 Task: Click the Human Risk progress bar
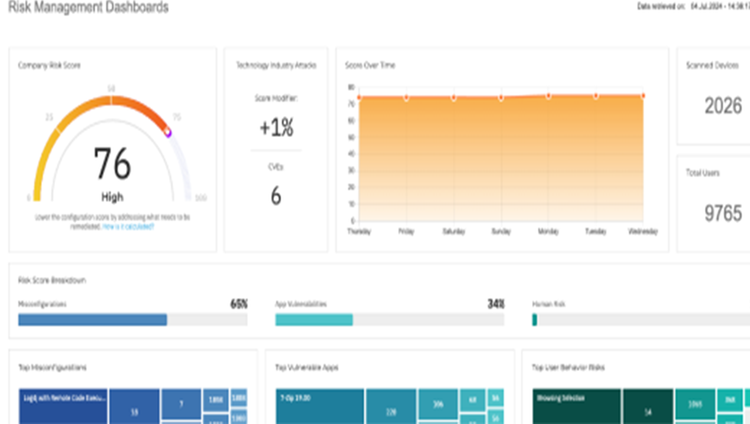(x=641, y=320)
